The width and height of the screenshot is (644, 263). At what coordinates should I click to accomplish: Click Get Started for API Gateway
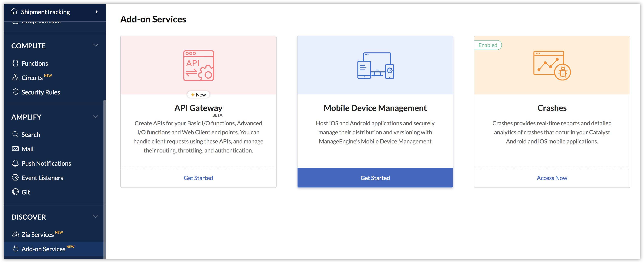[198, 178]
